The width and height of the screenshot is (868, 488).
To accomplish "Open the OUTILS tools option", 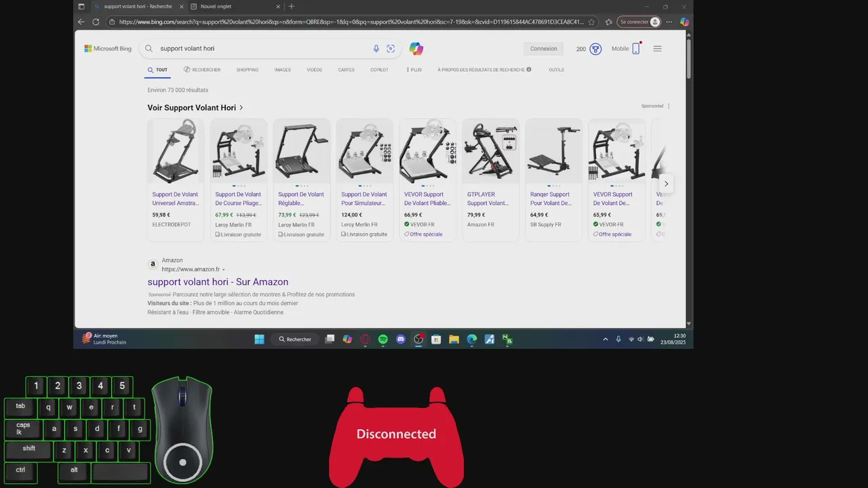I will (557, 70).
